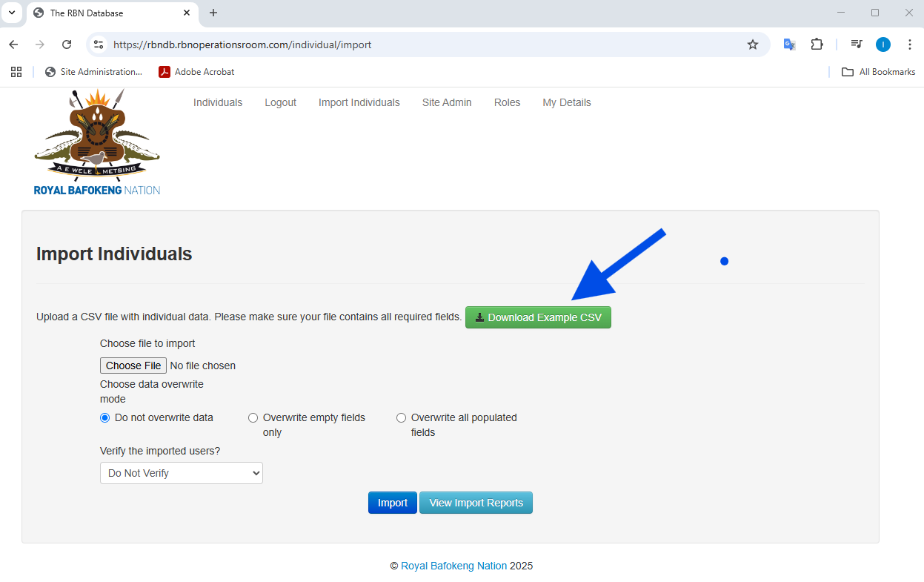Select Overwrite all populated fields option

coord(402,417)
